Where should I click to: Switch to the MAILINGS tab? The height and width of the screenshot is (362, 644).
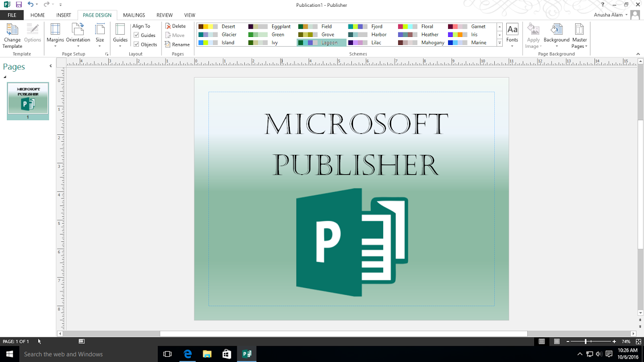coord(134,15)
